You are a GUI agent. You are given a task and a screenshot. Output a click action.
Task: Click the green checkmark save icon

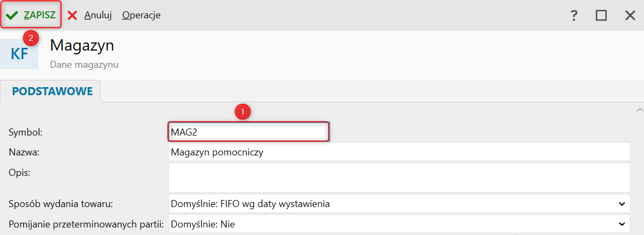(x=12, y=16)
